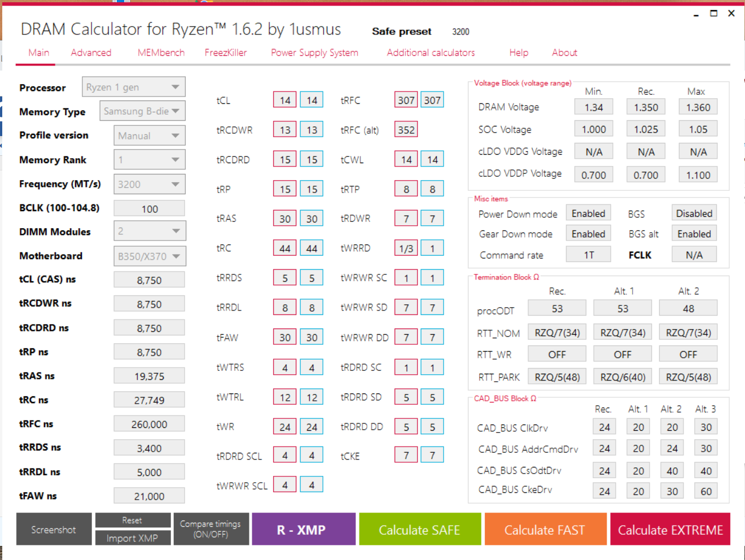The width and height of the screenshot is (745, 560).
Task: Click the procODT Alt. 2 value 48
Action: coord(688,308)
